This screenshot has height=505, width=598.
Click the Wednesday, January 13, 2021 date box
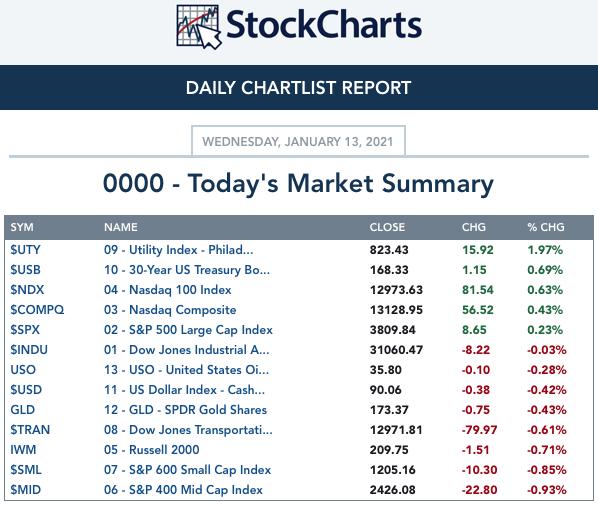coord(298,141)
